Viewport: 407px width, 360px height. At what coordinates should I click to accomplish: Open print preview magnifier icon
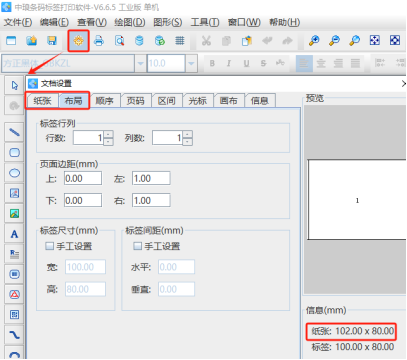click(119, 41)
